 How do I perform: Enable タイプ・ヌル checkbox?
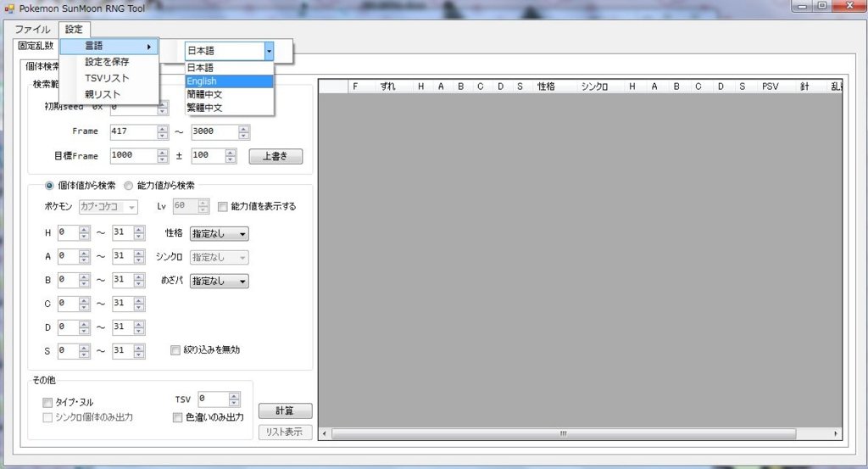(68, 402)
